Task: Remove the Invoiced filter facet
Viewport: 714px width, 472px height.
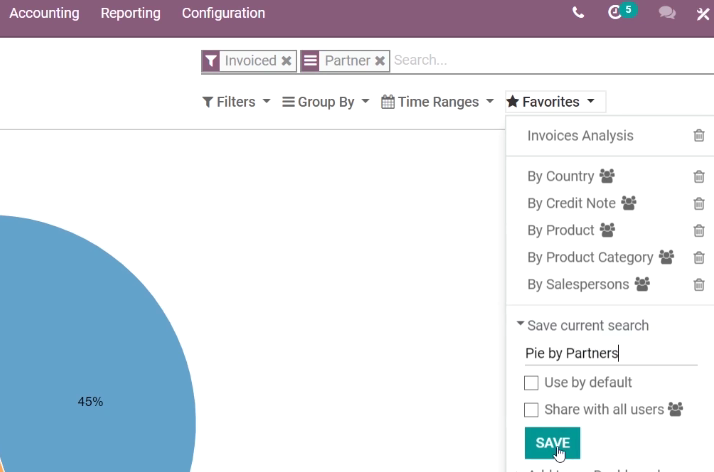Action: click(286, 61)
